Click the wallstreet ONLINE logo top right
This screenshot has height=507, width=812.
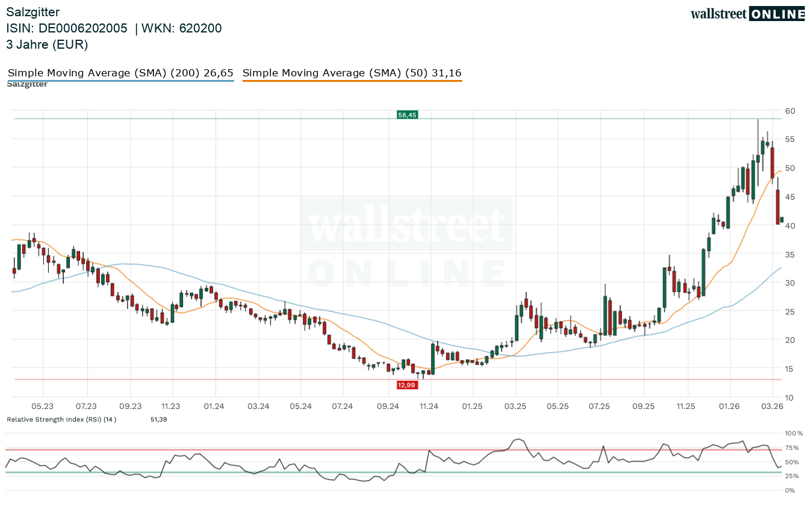[x=747, y=14]
